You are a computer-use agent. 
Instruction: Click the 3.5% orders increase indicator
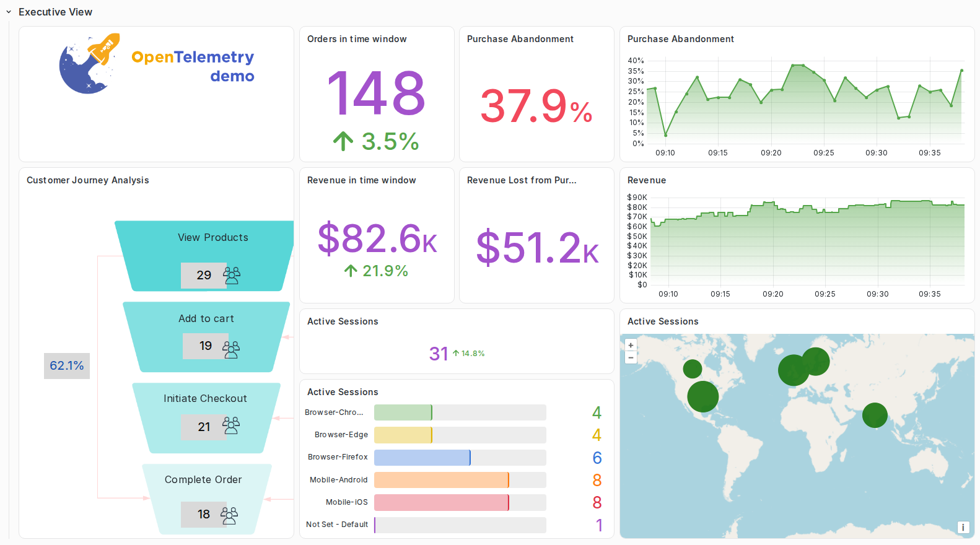pos(376,141)
